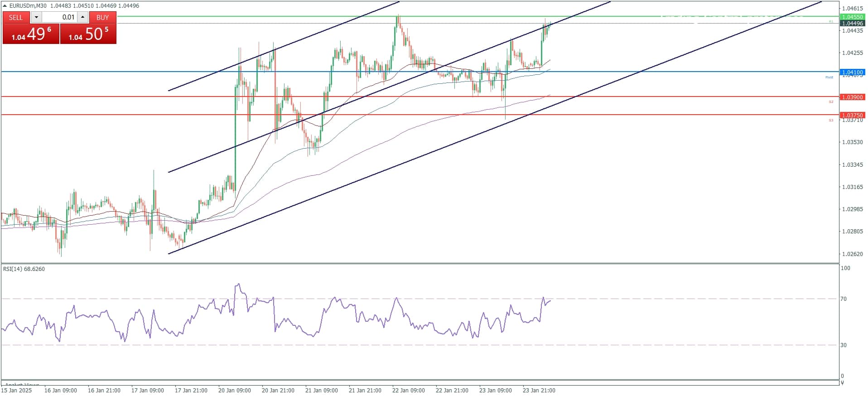Screen dimensions: 868x396
Task: Click the sell price tile 1.04 49 6
Action: tap(31, 34)
